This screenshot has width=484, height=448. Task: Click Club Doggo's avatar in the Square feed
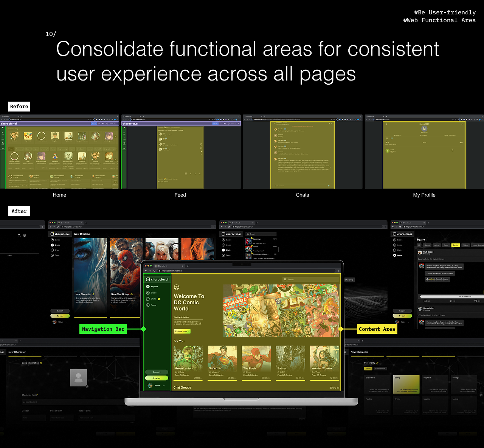420,253
